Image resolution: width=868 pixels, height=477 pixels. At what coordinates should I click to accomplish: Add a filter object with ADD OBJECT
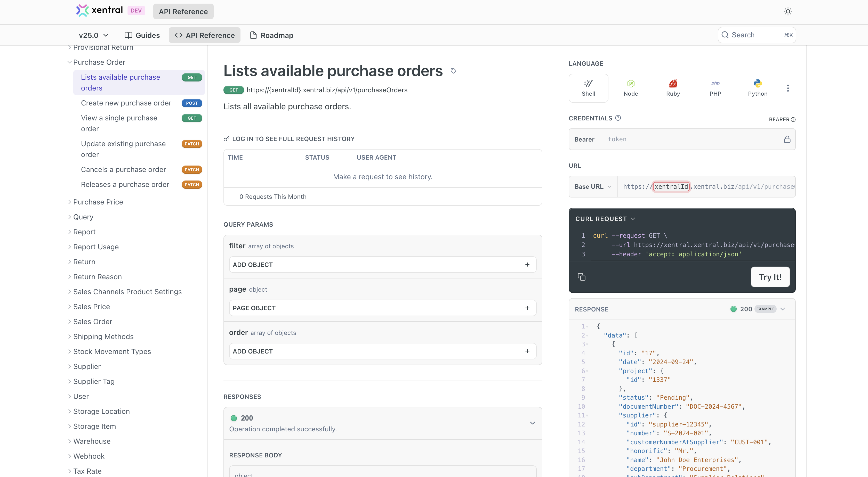pyautogui.click(x=382, y=265)
